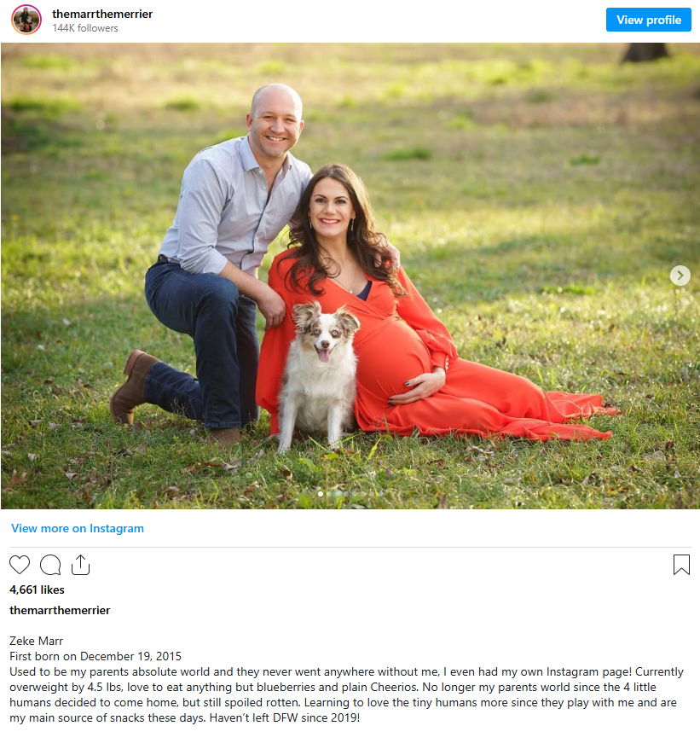Jump to the second carousel indicator dot
This screenshot has height=755, width=700.
point(329,494)
